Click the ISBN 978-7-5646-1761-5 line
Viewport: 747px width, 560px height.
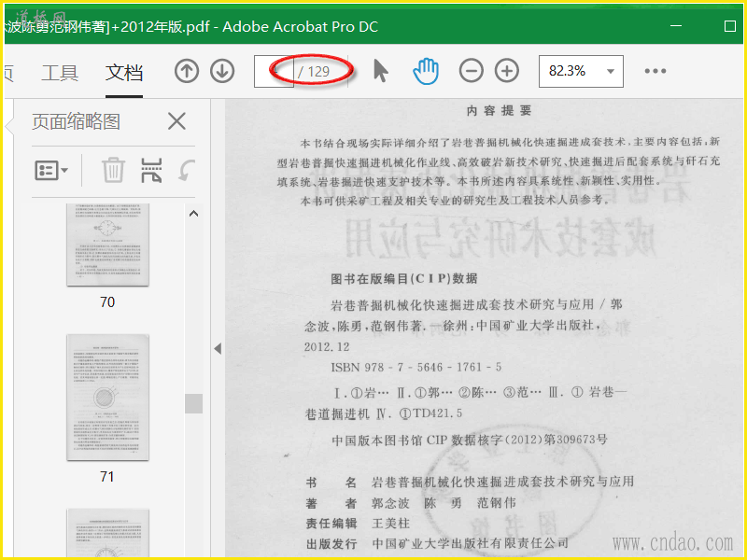pyautogui.click(x=416, y=367)
